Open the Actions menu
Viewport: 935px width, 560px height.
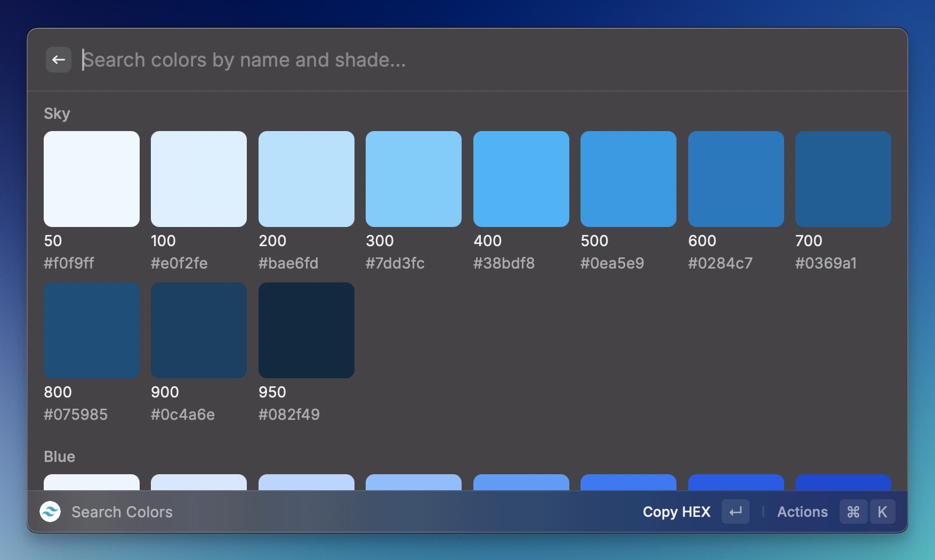pyautogui.click(x=802, y=512)
